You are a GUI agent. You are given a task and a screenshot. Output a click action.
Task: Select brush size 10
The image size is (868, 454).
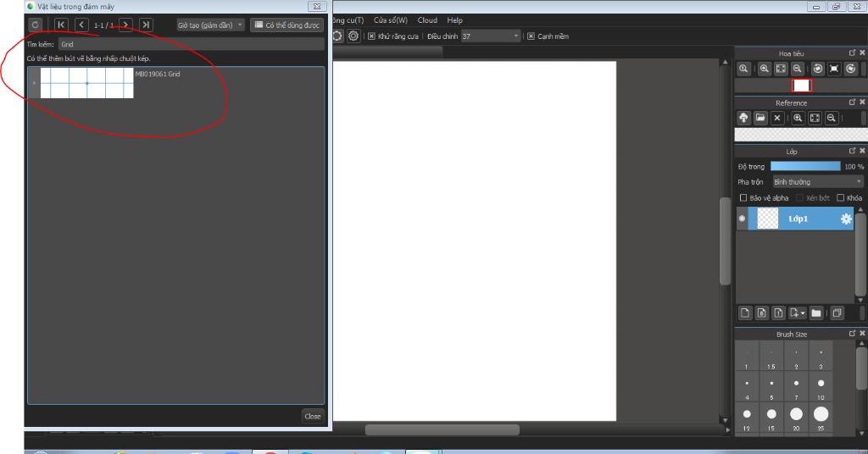coord(821,386)
